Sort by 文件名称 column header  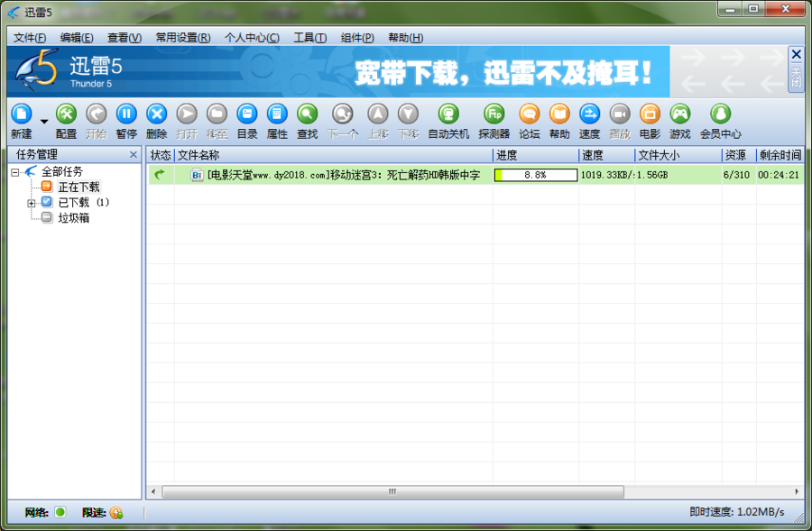334,155
